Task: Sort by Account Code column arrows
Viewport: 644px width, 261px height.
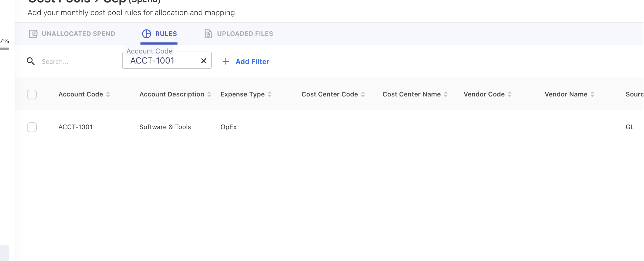Action: click(x=108, y=94)
